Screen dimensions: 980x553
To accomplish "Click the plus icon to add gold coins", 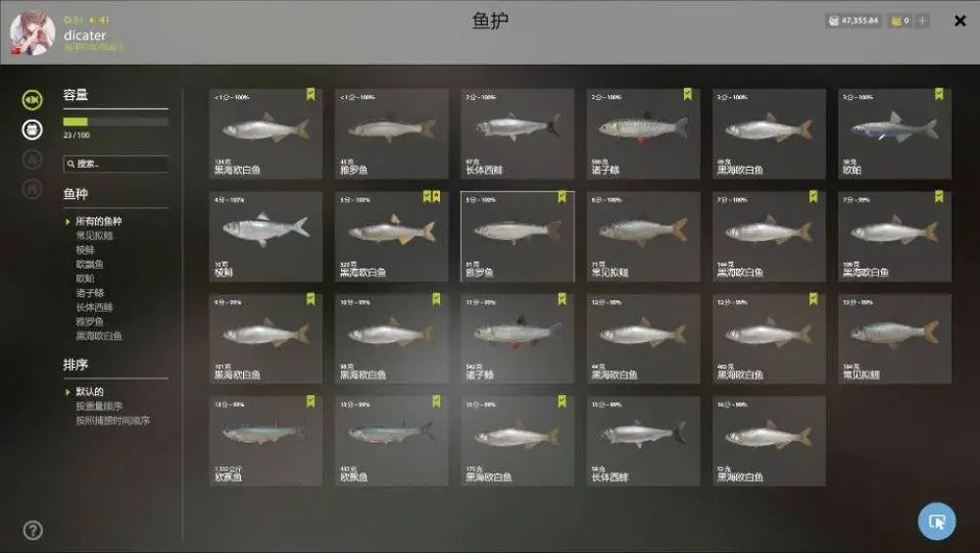I will click(922, 21).
